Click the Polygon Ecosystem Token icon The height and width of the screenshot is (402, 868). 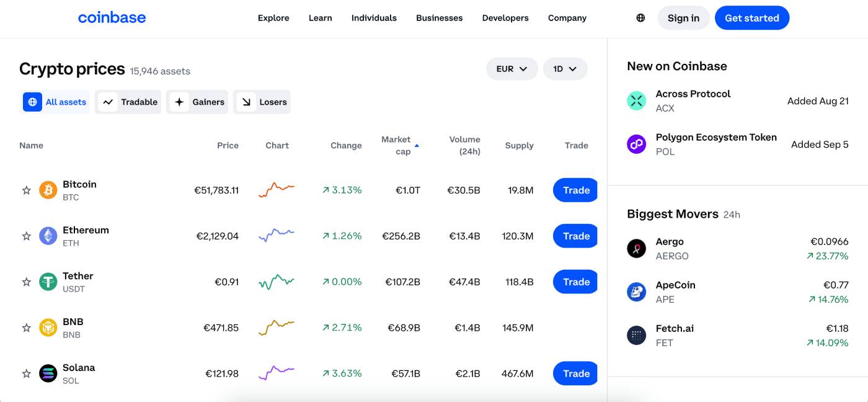[x=637, y=144]
